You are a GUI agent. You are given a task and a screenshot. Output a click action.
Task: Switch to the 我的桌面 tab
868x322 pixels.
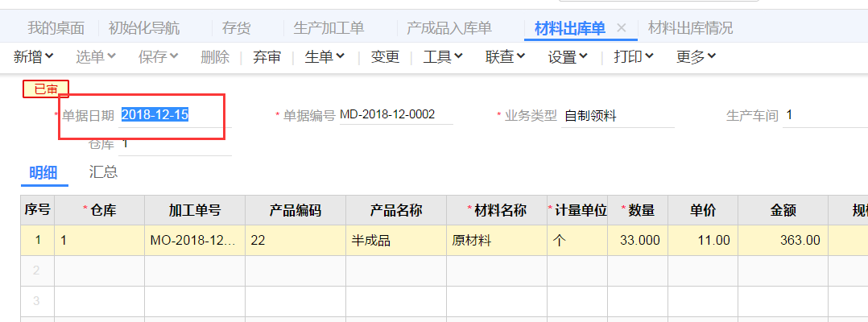(56, 28)
